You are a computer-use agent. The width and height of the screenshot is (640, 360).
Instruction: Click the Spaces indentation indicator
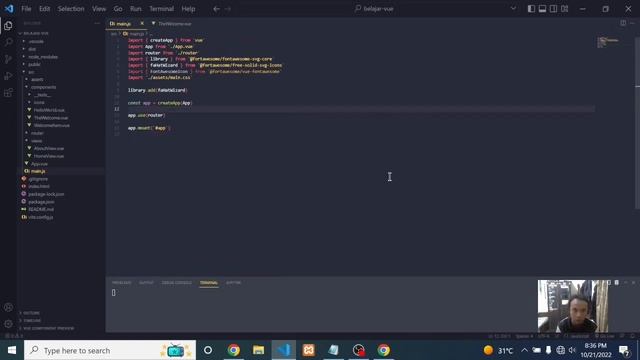click(x=524, y=336)
